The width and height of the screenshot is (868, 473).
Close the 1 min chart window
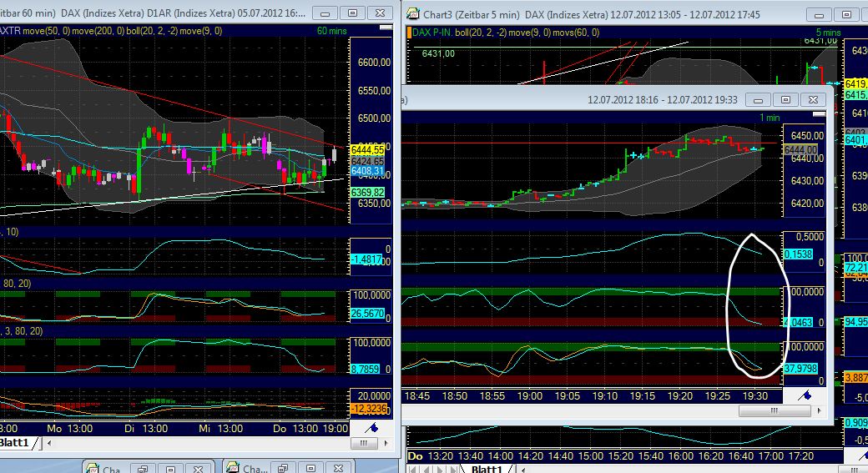(813, 99)
